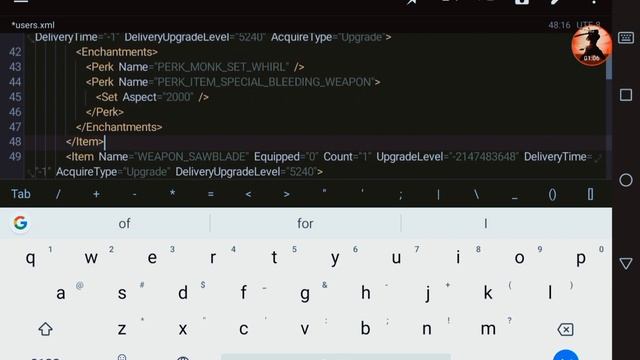Viewport: 640px width, 360px height.
Task: Tap the backspace key
Action: [x=565, y=329]
